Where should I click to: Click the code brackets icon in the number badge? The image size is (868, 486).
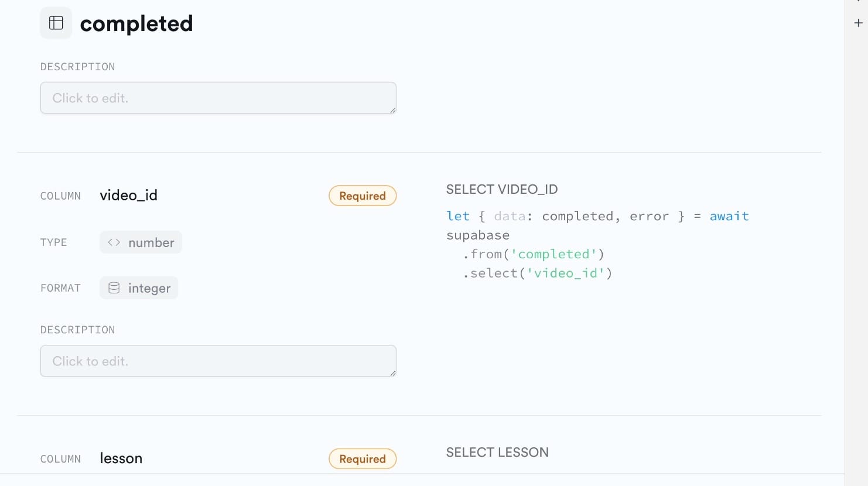pos(114,242)
